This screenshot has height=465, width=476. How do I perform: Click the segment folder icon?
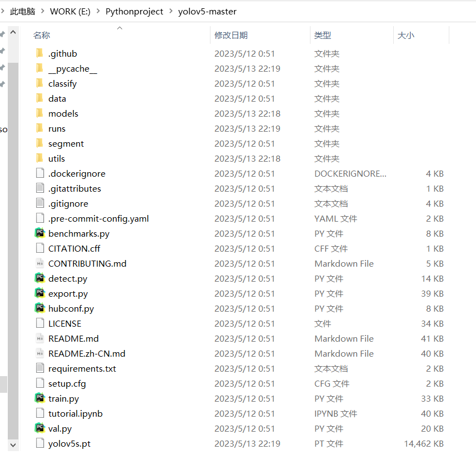tap(40, 143)
